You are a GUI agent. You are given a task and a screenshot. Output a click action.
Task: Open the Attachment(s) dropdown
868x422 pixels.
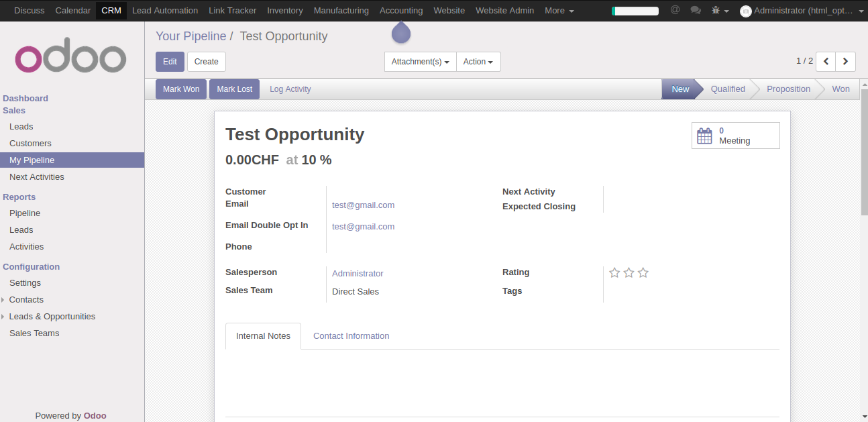(420, 62)
